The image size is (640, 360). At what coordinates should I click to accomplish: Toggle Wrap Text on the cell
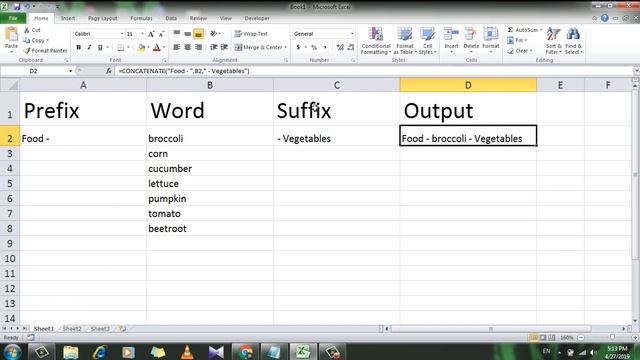(251, 34)
